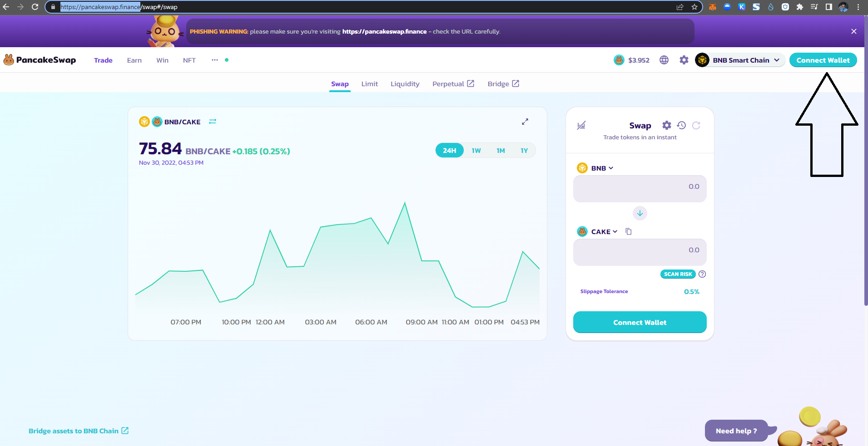Hide the chart using the chart toggle icon
The width and height of the screenshot is (868, 446).
pyautogui.click(x=581, y=126)
